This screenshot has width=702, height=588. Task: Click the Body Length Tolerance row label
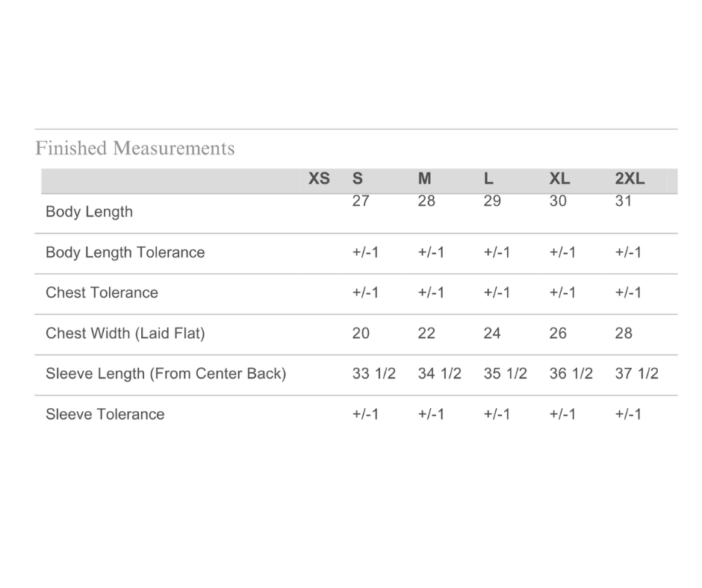click(125, 252)
